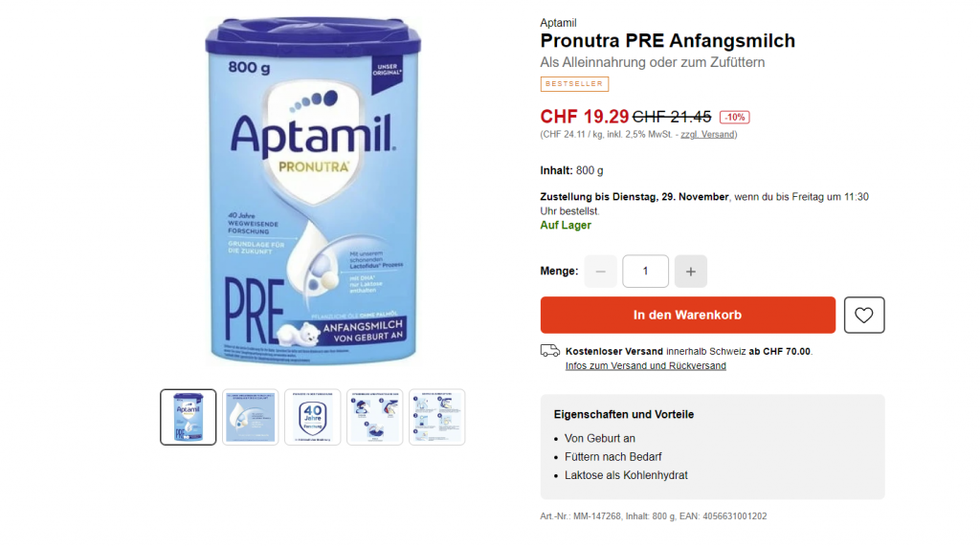
Task: Increase quantity with the plus button
Action: coord(691,272)
